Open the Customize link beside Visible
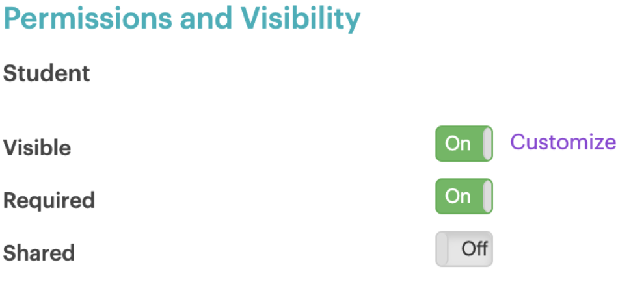 [x=563, y=142]
